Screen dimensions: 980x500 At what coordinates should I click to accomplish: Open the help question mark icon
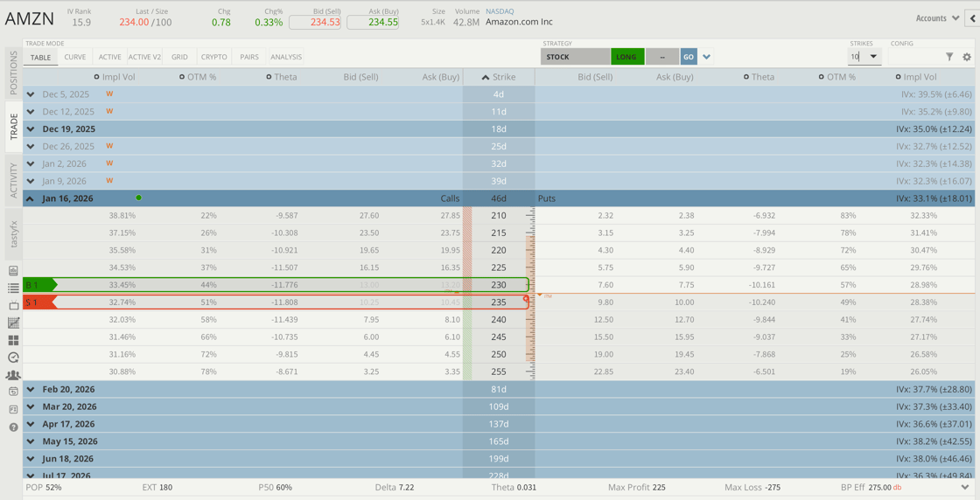point(13,427)
